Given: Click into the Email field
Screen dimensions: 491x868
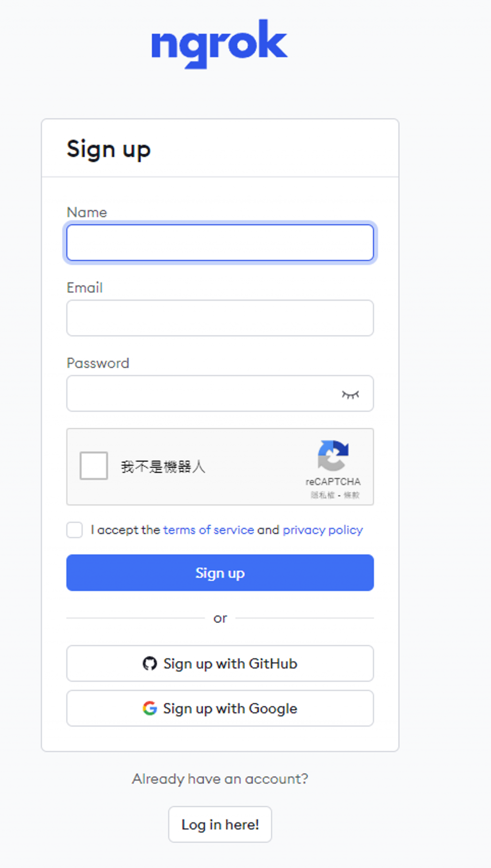Looking at the screenshot, I should (x=220, y=318).
